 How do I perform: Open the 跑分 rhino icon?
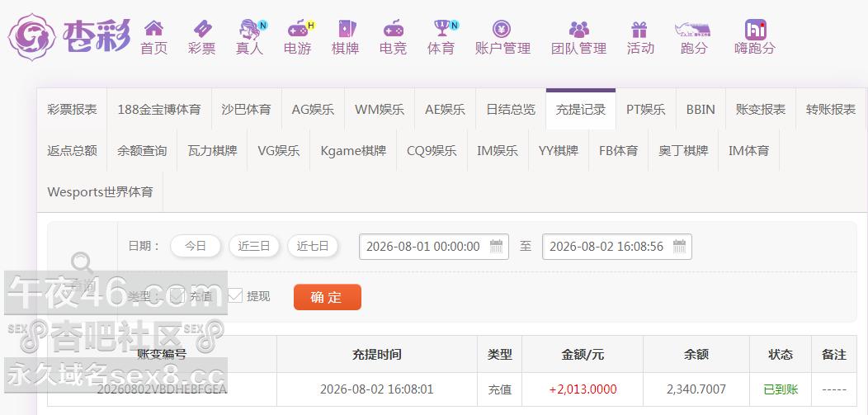pos(692,30)
